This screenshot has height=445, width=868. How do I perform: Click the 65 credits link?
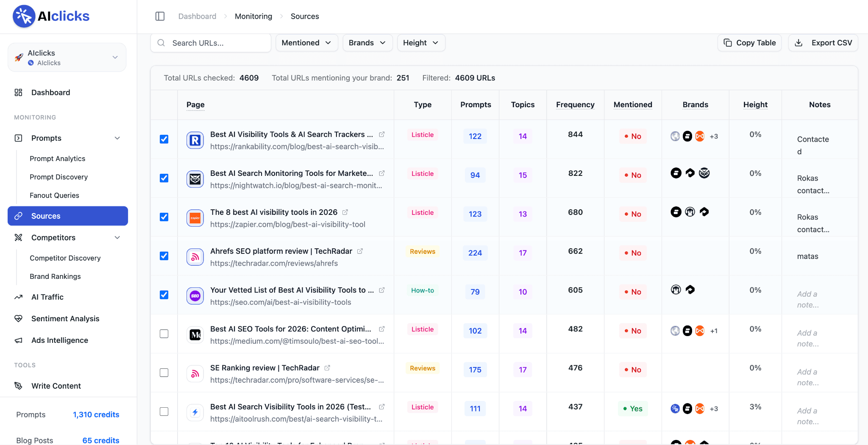(x=101, y=440)
